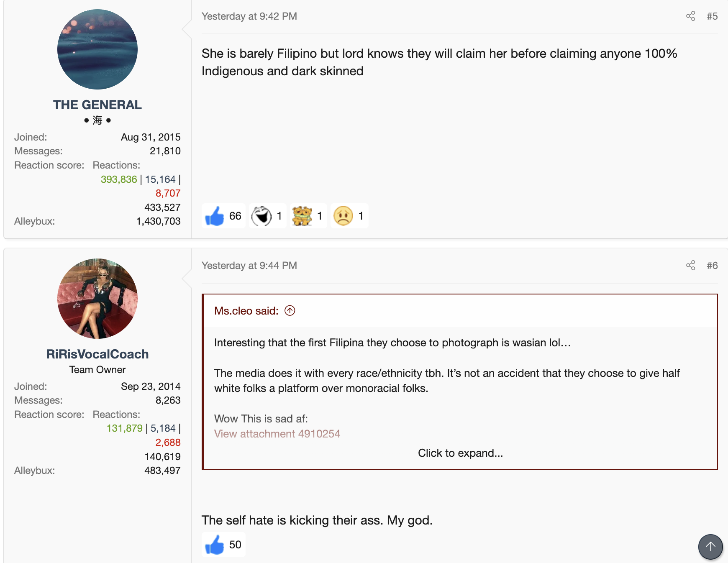Open THE GENERAL's profile via username
This screenshot has height=563, width=728.
coord(97,105)
